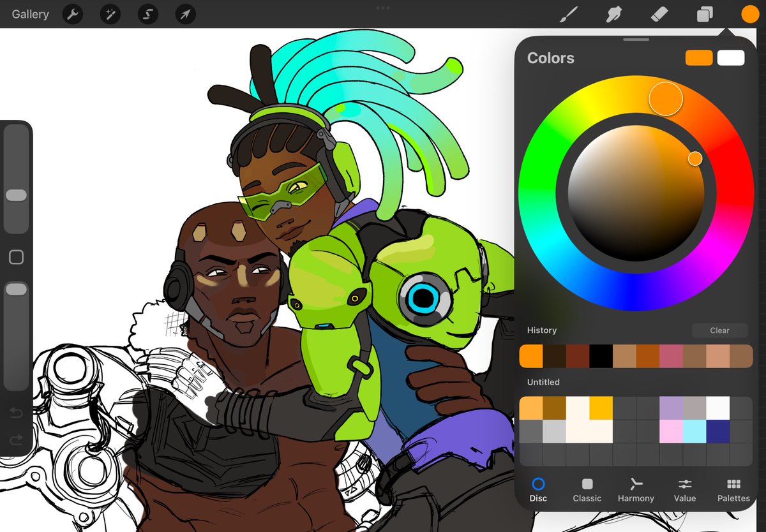
Task: Pick the orange swatch in History
Action: click(x=531, y=356)
